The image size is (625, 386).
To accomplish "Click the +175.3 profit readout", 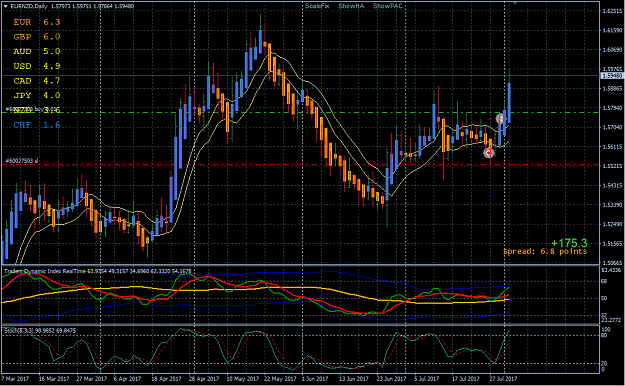I will click(569, 243).
